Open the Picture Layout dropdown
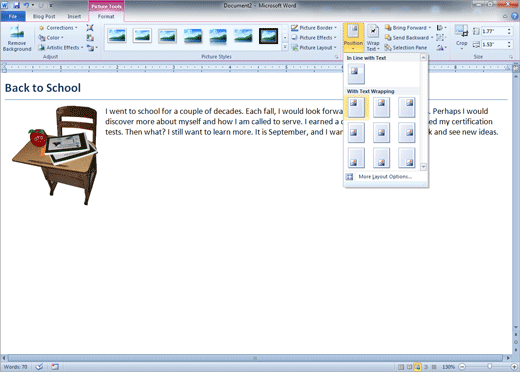520x372 pixels. point(314,48)
